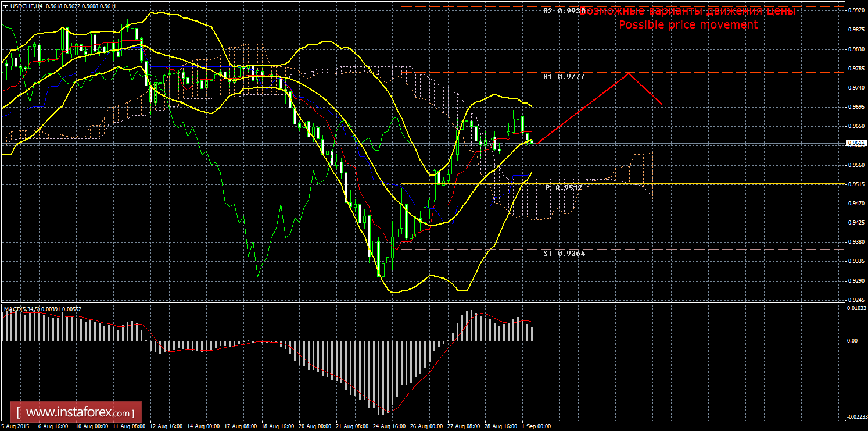Click the 0.9425 price axis value

coord(856,223)
